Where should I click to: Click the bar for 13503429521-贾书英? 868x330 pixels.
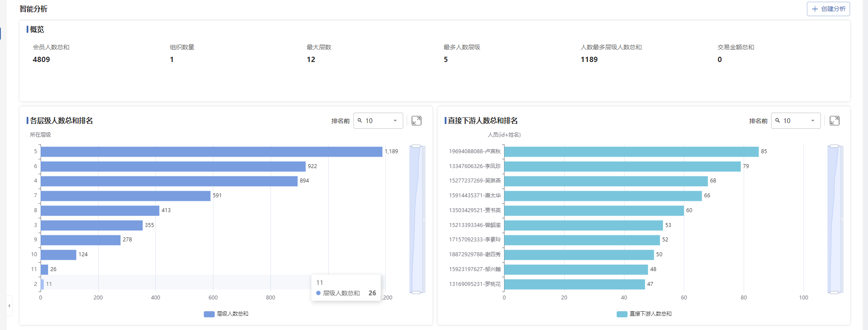pyautogui.click(x=594, y=210)
